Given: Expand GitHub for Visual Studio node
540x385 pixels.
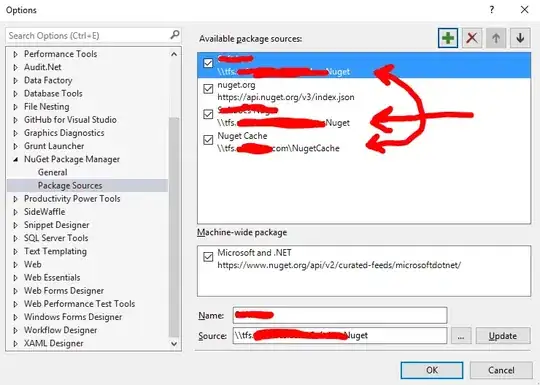Looking at the screenshot, I should pos(15,120).
